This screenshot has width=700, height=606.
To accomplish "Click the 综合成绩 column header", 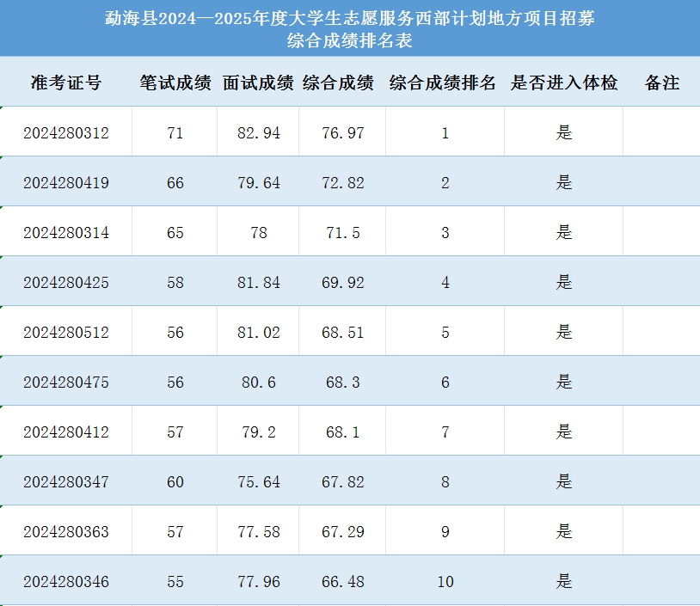I will click(x=338, y=83).
